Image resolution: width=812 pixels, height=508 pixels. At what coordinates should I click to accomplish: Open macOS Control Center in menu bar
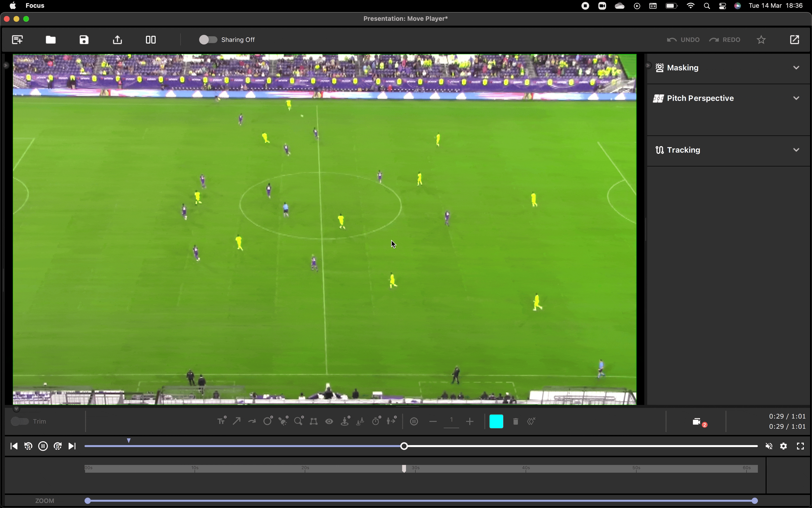[722, 6]
